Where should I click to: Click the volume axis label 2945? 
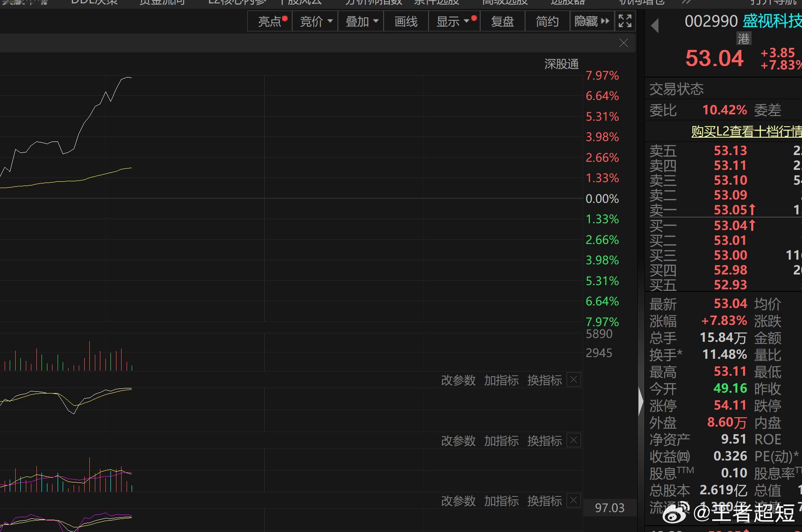coord(599,353)
